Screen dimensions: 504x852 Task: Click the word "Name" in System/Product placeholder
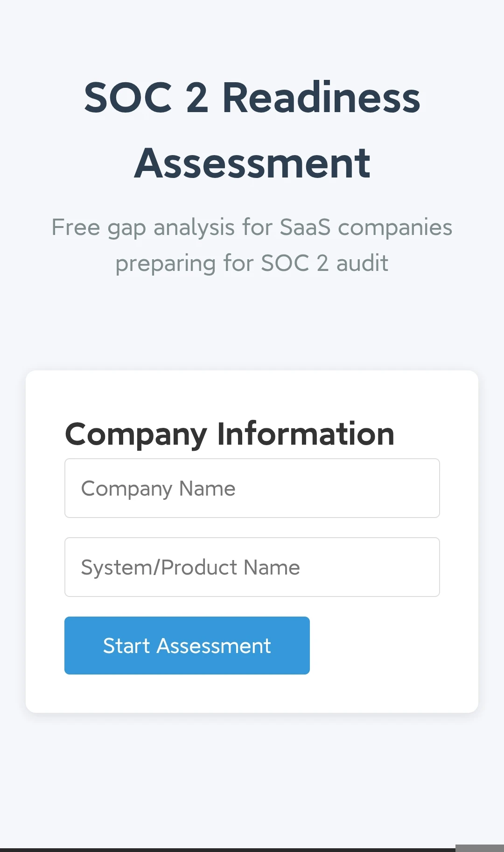click(x=272, y=568)
